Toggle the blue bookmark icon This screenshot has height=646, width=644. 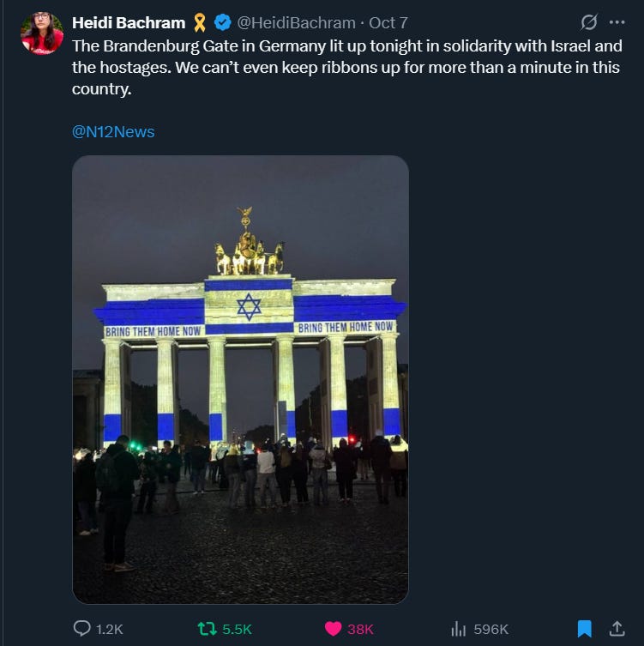click(584, 629)
